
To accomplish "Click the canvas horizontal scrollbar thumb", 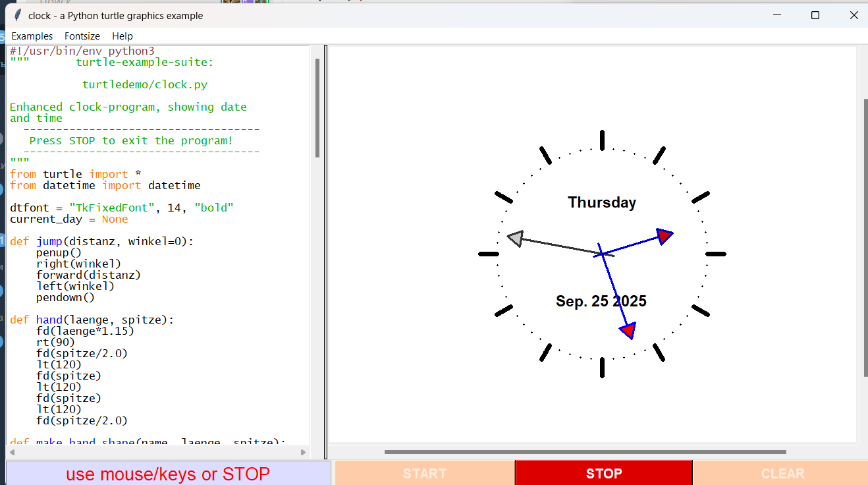I will click(x=585, y=452).
